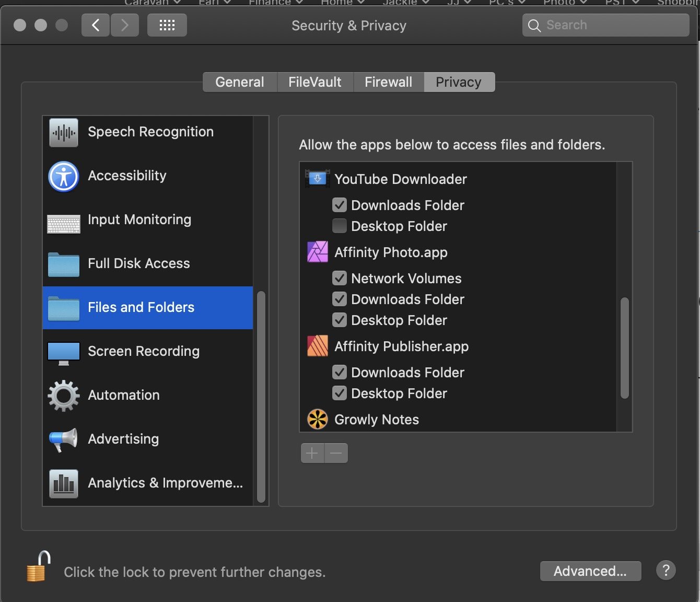Click the Affinity Publisher app icon

point(318,346)
